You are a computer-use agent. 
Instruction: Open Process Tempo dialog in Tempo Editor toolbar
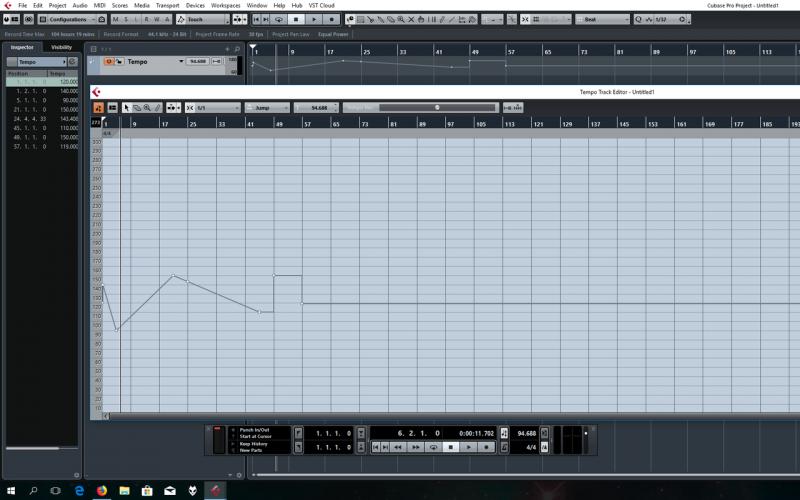point(513,108)
